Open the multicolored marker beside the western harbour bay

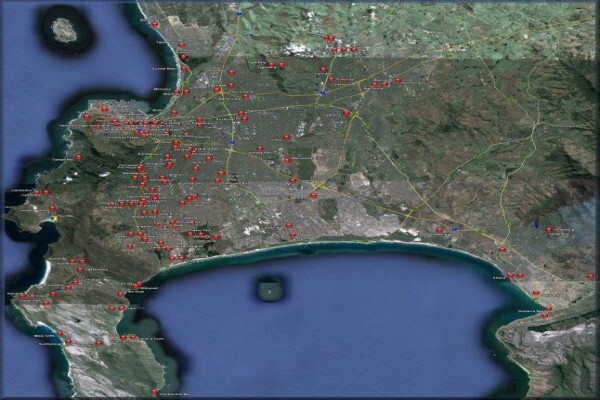[x=54, y=218]
